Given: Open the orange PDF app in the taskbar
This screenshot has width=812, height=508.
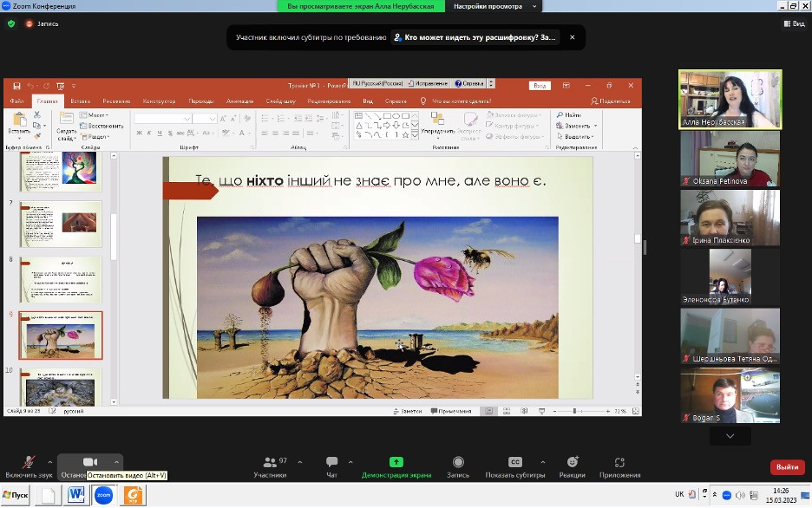Looking at the screenshot, I should tap(134, 495).
